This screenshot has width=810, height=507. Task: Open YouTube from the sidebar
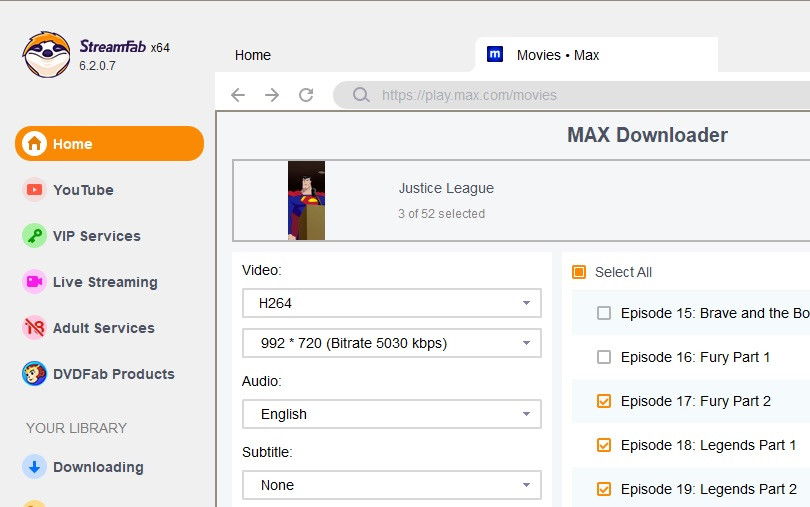[83, 190]
